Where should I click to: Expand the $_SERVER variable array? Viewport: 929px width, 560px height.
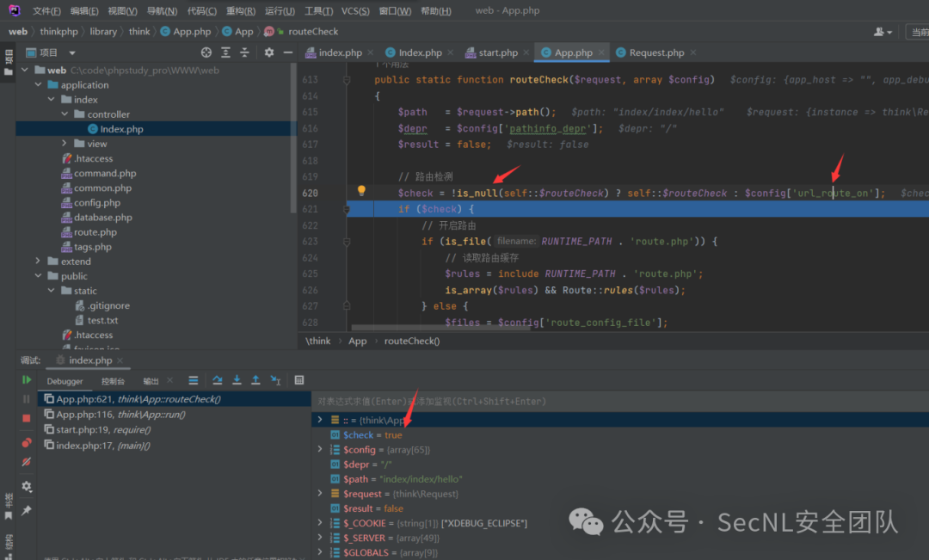point(320,538)
